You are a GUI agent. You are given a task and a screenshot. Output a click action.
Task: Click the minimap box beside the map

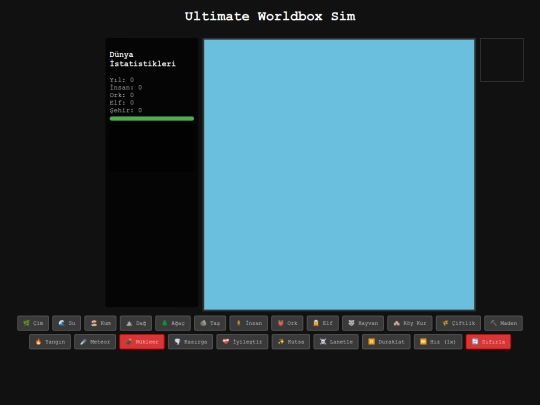tap(502, 60)
